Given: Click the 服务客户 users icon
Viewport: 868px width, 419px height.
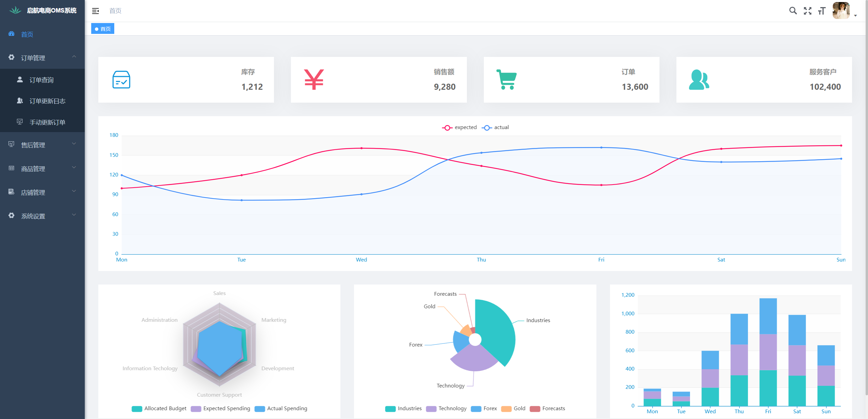Looking at the screenshot, I should [x=699, y=80].
